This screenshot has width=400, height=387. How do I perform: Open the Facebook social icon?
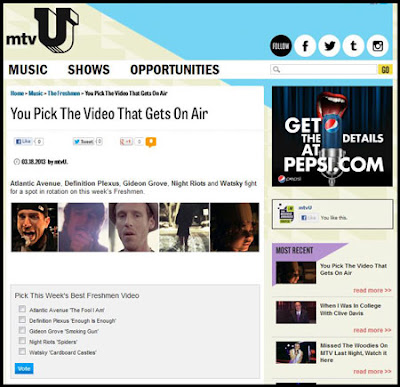305,46
